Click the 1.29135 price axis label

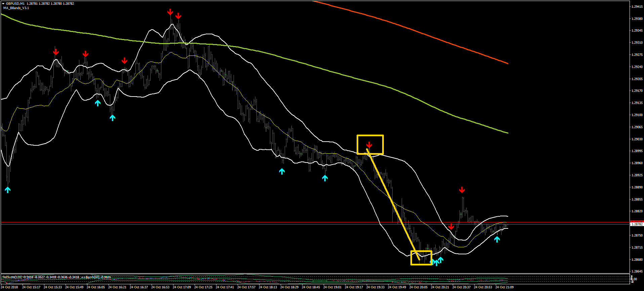pos(637,103)
